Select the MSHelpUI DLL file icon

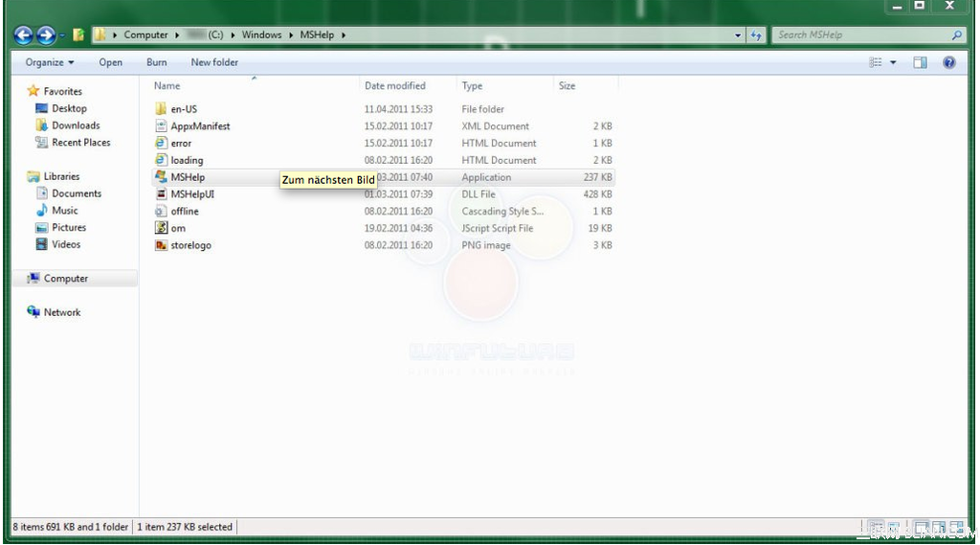click(161, 194)
